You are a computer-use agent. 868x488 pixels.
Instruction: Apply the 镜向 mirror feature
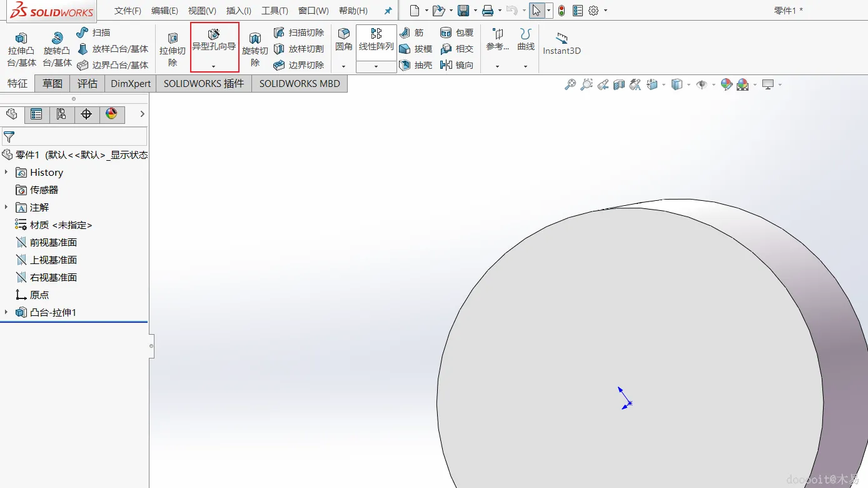coord(457,65)
